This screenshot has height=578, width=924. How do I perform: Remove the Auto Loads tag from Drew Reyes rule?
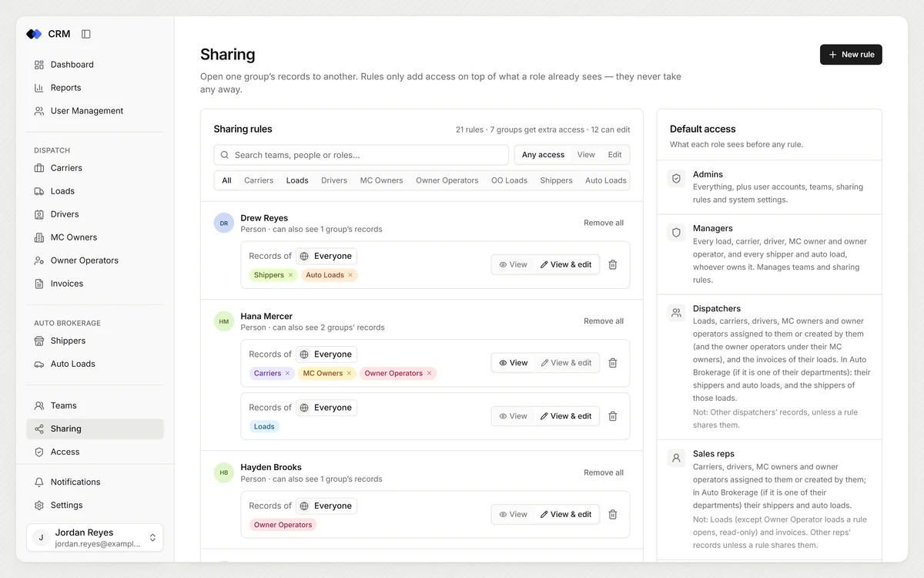click(350, 275)
